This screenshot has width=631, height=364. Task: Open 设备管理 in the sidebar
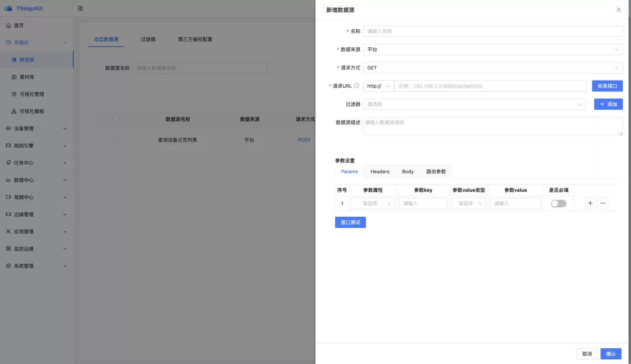(x=36, y=129)
